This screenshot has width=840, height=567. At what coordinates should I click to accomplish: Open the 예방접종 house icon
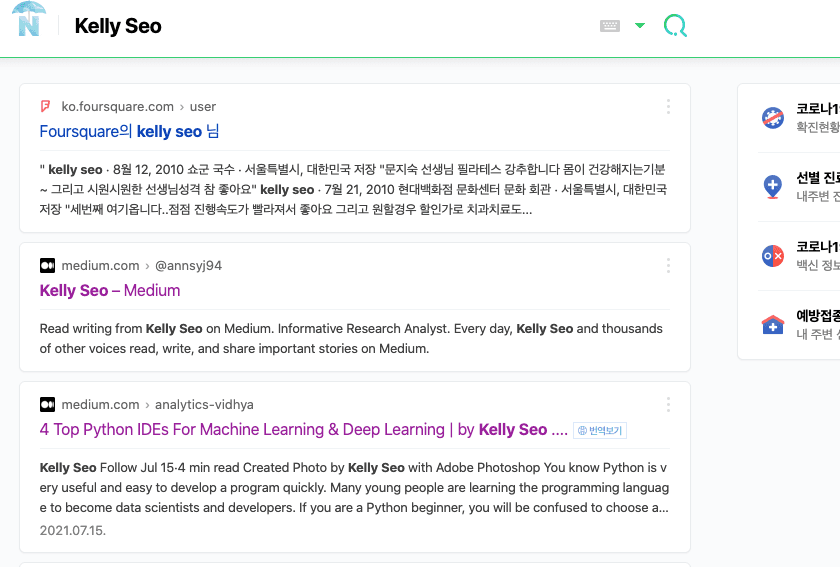coord(772,325)
